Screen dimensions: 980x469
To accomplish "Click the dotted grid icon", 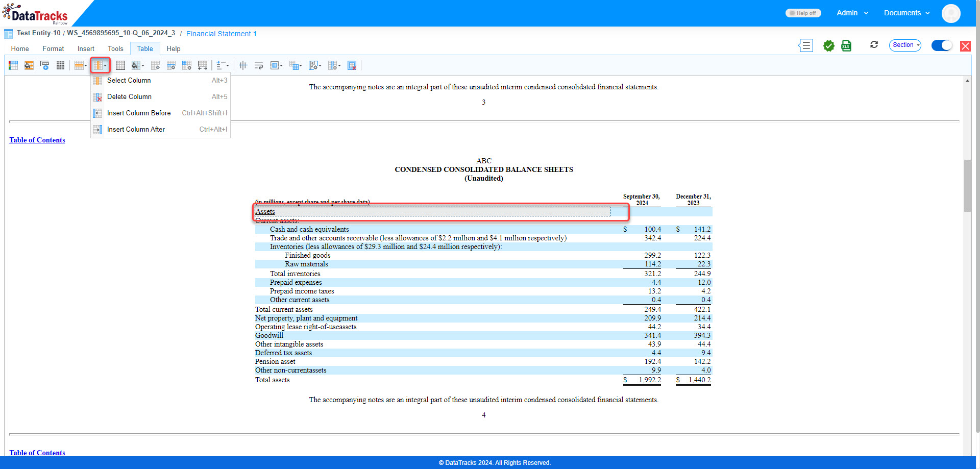I will click(x=60, y=65).
